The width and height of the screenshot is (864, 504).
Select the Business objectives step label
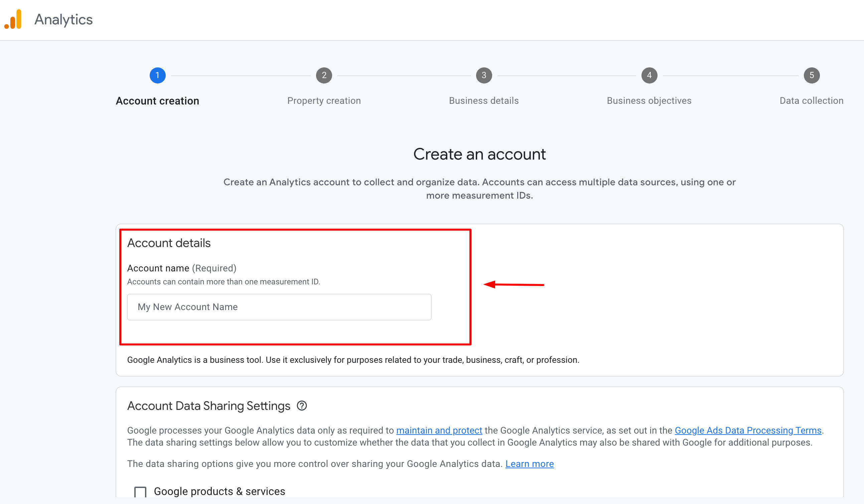(649, 101)
